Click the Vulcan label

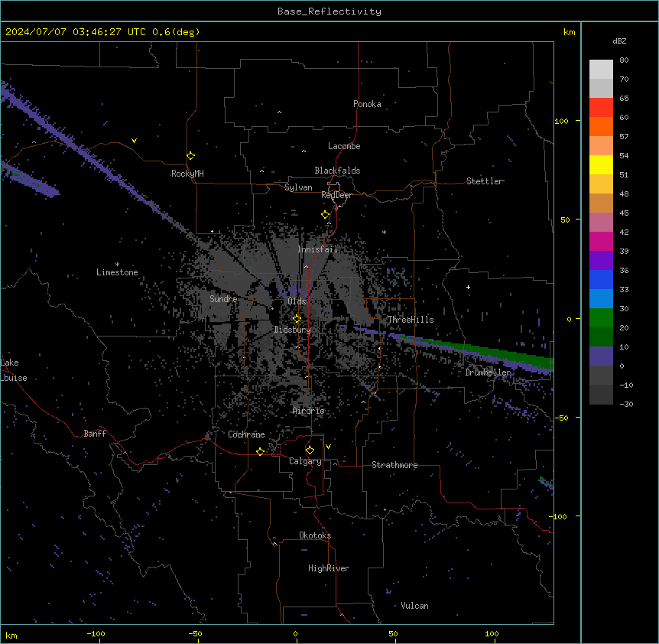(x=415, y=606)
